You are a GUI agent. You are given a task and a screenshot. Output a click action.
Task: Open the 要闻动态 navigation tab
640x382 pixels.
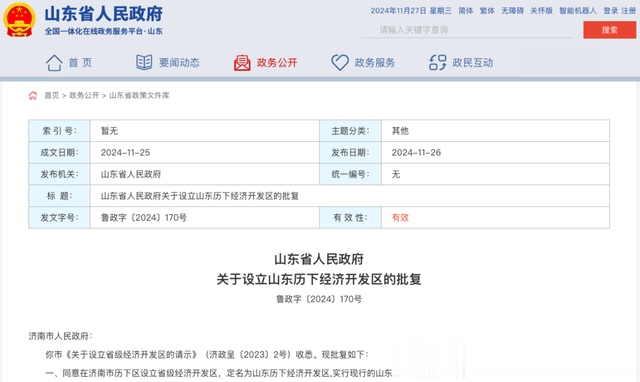[x=179, y=63]
